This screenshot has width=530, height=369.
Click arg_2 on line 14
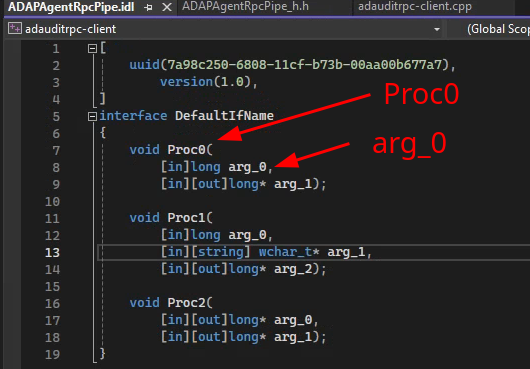[x=293, y=269]
